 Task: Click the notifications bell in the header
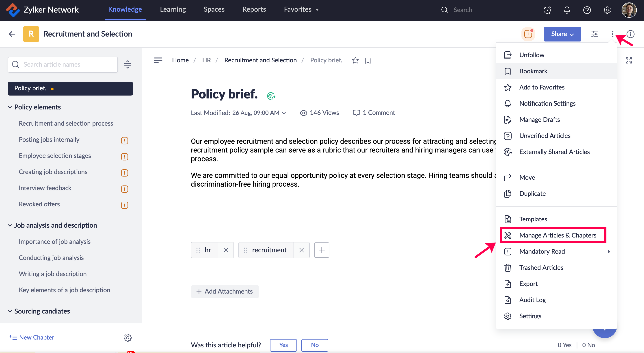[x=567, y=10]
